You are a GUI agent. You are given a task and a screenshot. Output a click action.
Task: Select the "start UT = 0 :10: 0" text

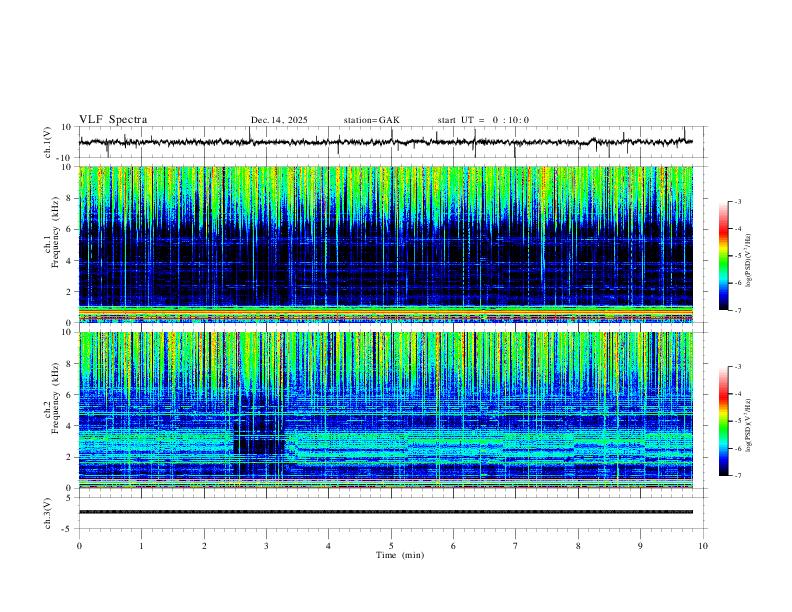coord(483,120)
